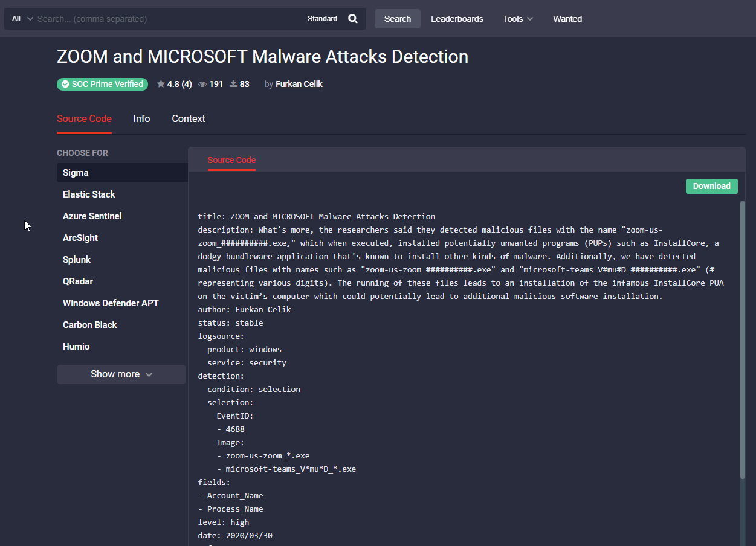
Task: Expand the Tools menu
Action: point(518,19)
